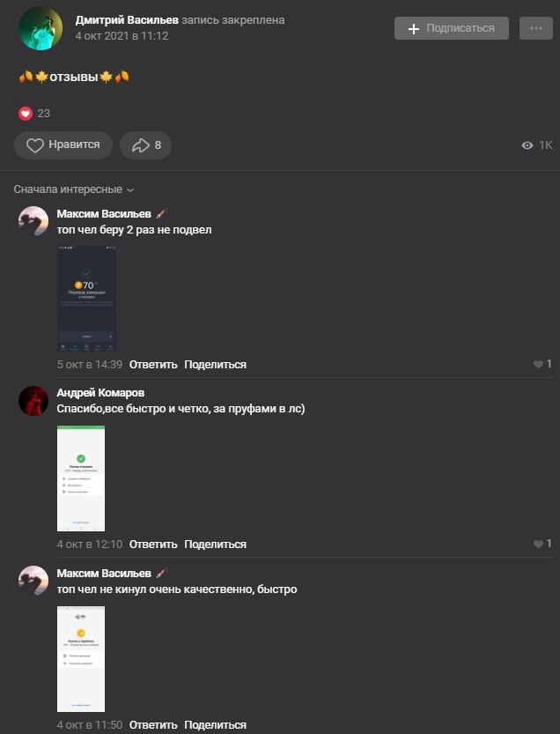
Task: Subscribe with the Подписаться button
Action: [x=452, y=28]
